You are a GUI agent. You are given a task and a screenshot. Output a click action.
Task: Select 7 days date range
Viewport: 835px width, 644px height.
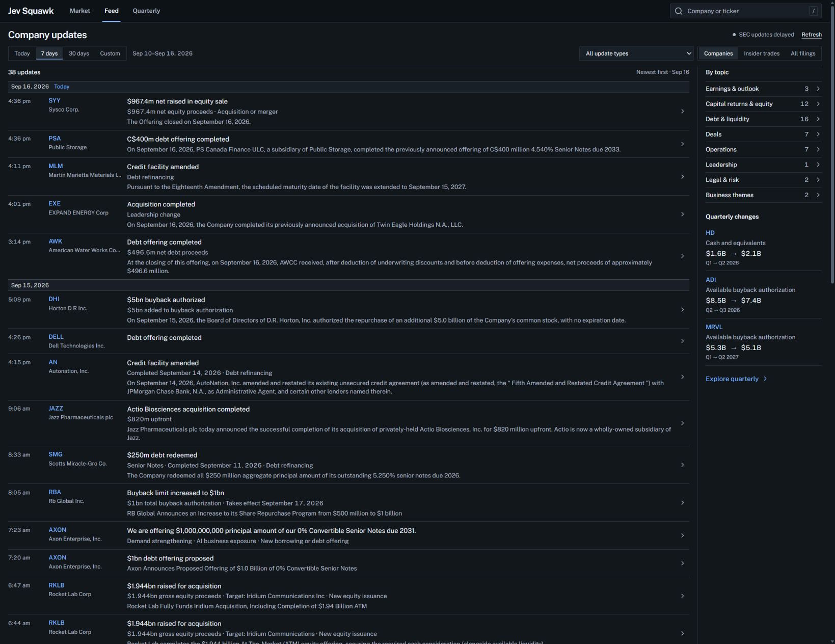coord(49,53)
